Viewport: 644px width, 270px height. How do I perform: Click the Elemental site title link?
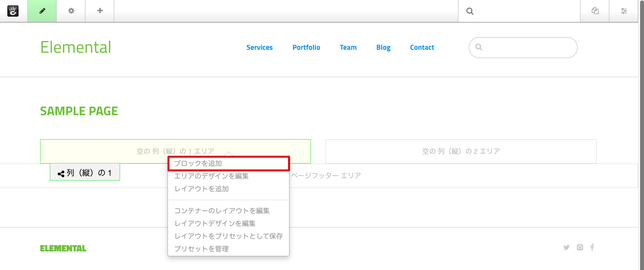click(x=76, y=47)
